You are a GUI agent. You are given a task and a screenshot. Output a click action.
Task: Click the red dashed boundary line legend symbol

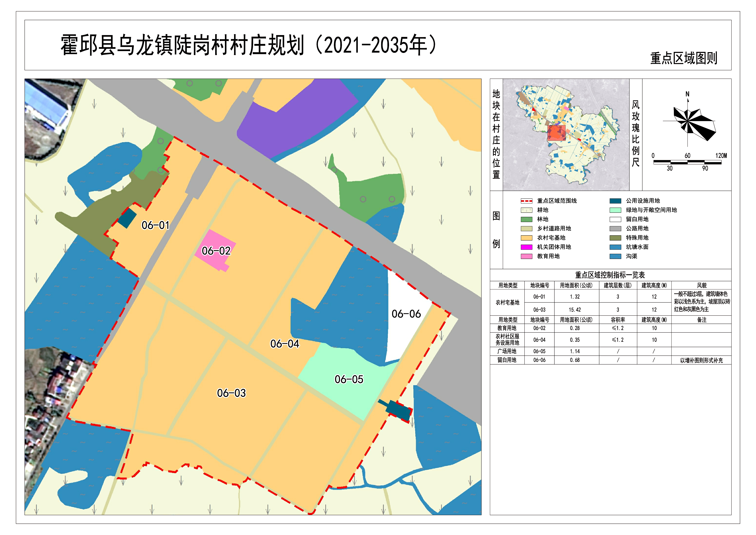click(x=526, y=201)
